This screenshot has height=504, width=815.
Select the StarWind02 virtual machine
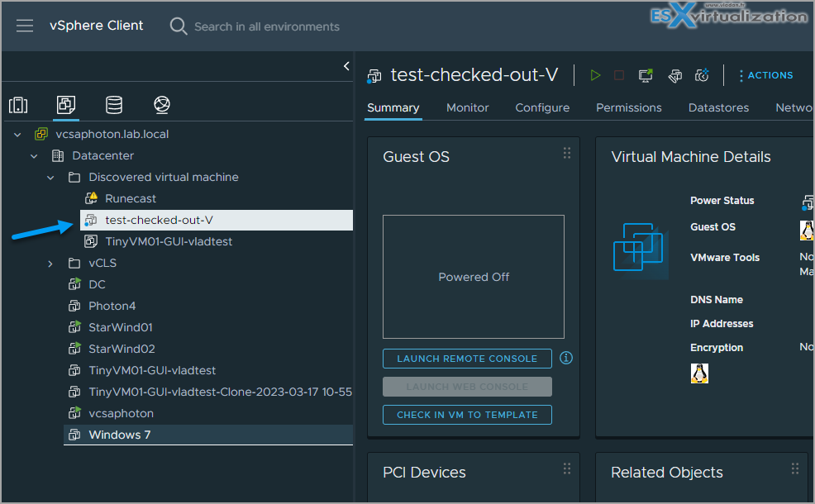pyautogui.click(x=122, y=349)
